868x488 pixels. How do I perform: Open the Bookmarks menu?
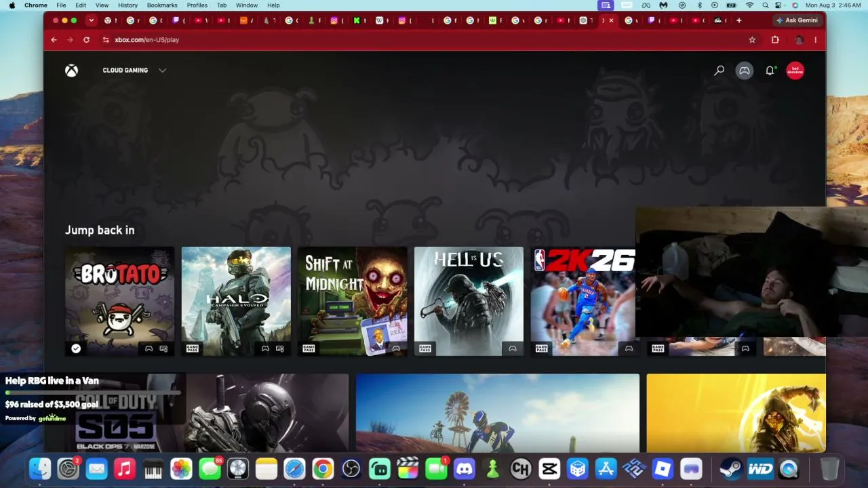click(162, 5)
